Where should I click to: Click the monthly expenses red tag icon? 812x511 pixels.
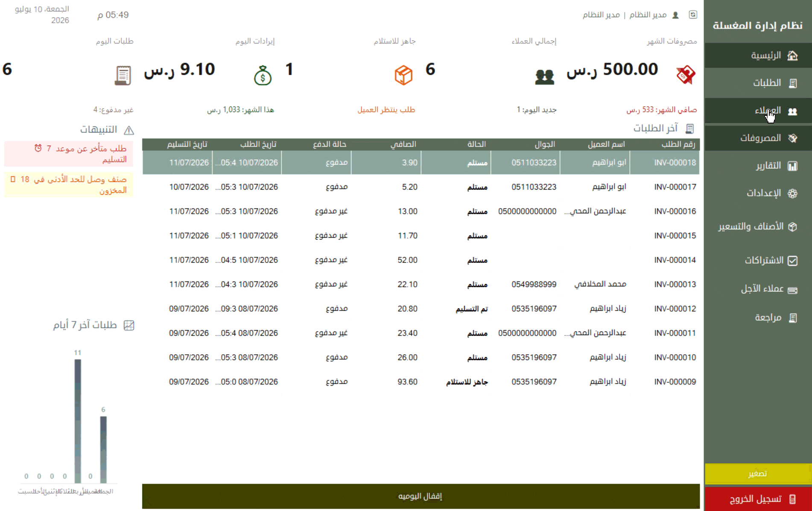pyautogui.click(x=686, y=75)
